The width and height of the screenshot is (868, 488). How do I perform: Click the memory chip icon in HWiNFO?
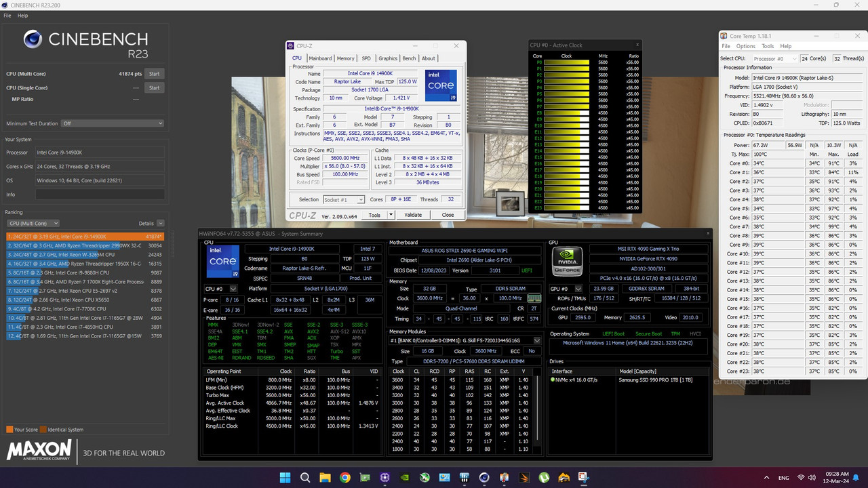click(x=534, y=298)
